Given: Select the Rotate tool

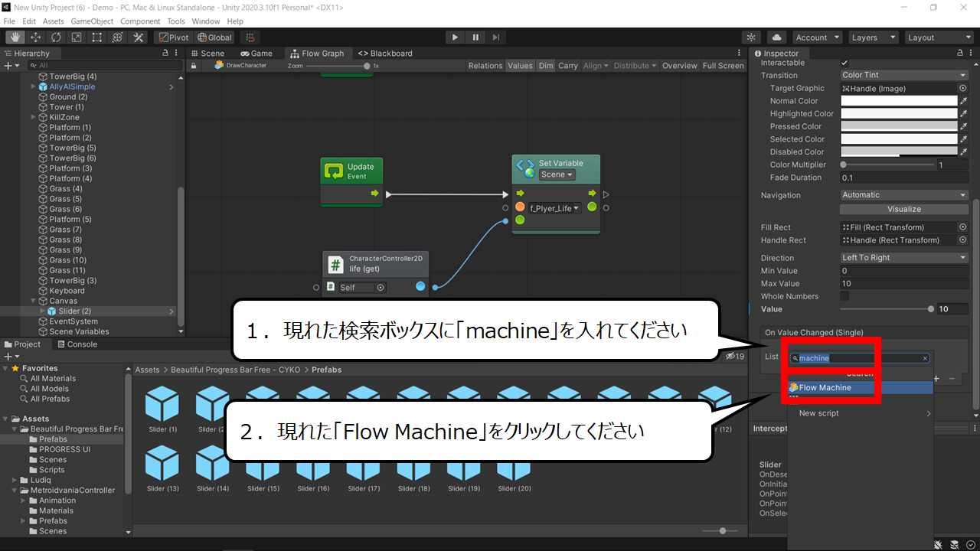Looking at the screenshot, I should click(56, 37).
